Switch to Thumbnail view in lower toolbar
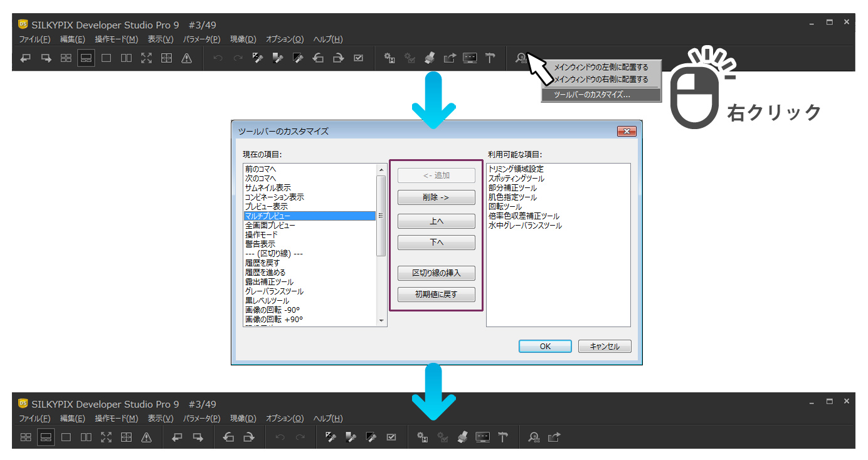The height and width of the screenshot is (460, 868). click(x=26, y=437)
